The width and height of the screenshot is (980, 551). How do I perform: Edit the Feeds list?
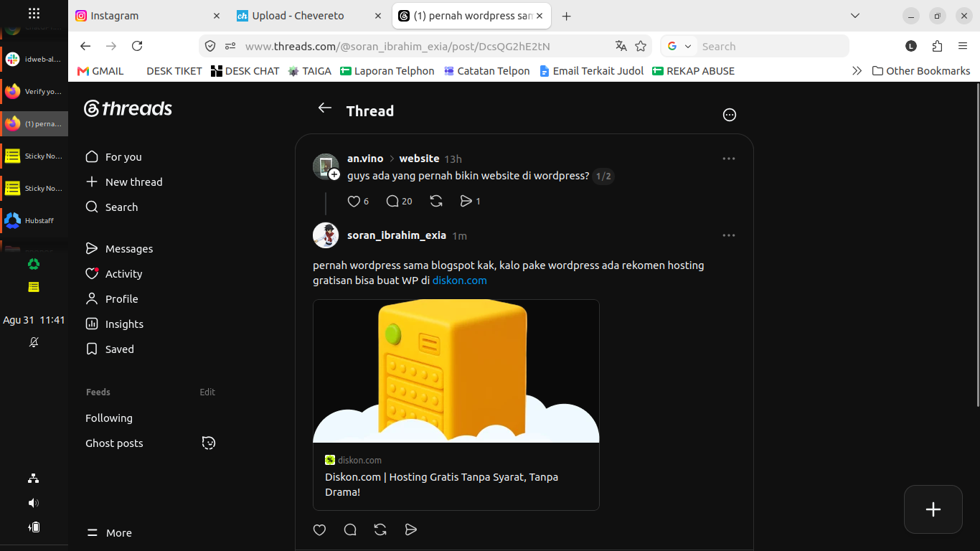pyautogui.click(x=207, y=392)
